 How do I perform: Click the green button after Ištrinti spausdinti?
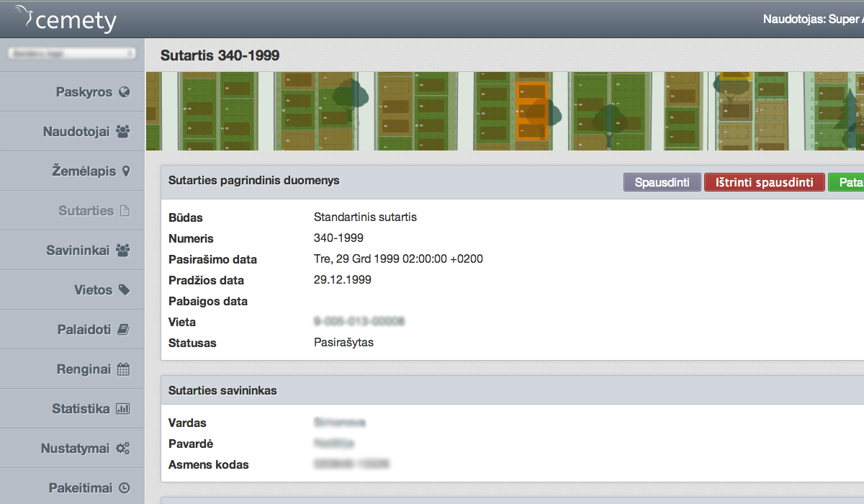coord(847,183)
